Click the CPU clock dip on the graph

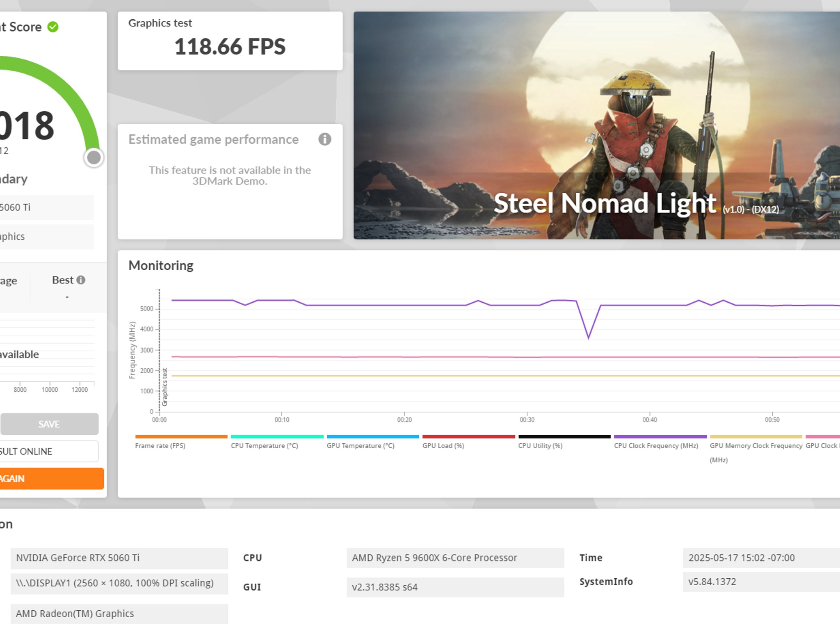point(589,336)
